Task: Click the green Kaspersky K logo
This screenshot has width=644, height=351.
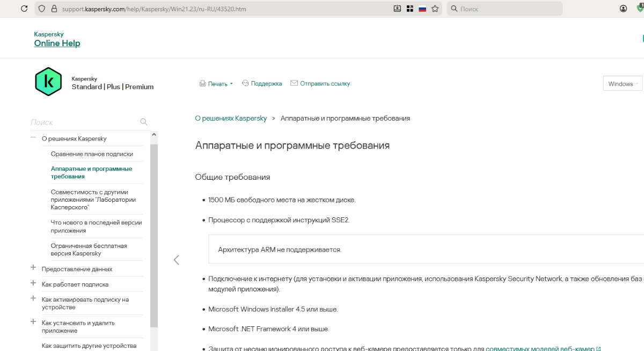Action: [48, 82]
